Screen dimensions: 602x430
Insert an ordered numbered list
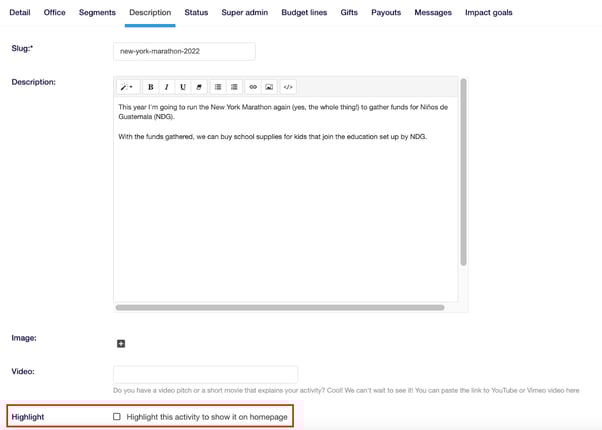click(234, 87)
